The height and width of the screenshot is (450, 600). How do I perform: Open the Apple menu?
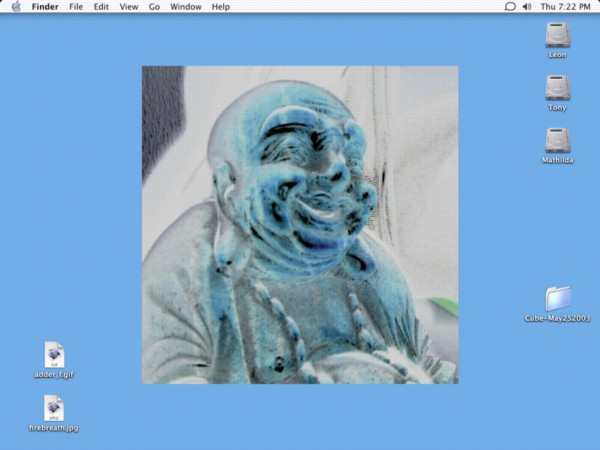pyautogui.click(x=16, y=7)
